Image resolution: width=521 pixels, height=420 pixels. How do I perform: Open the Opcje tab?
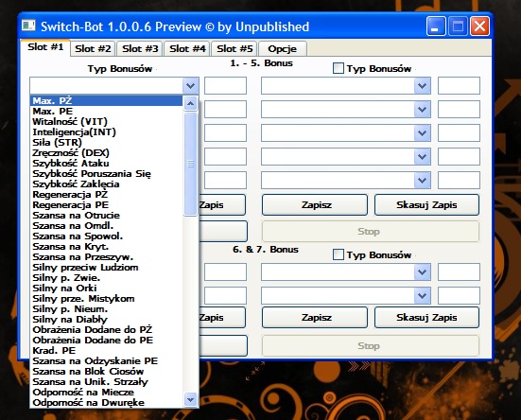pos(283,49)
